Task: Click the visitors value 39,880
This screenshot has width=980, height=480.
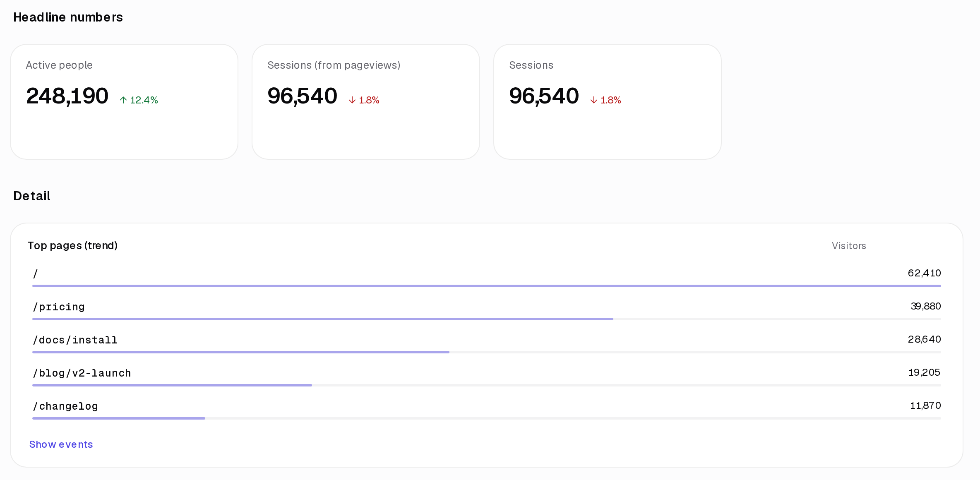Action: (x=925, y=306)
